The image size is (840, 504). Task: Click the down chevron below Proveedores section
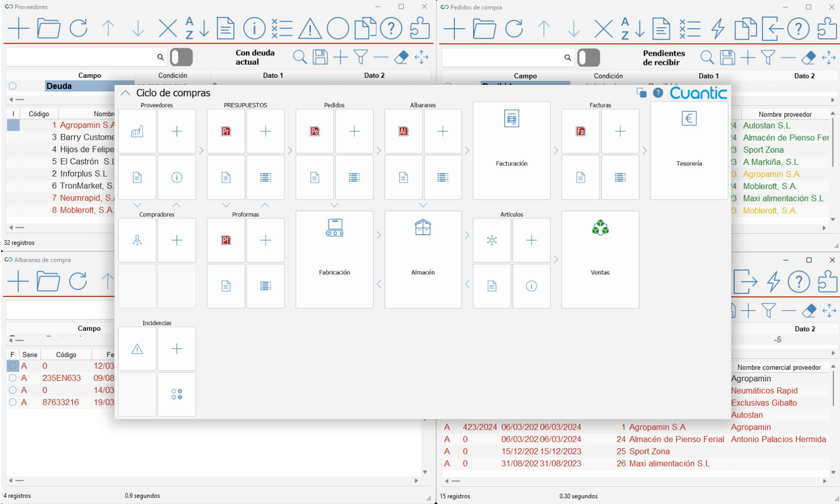click(x=137, y=205)
